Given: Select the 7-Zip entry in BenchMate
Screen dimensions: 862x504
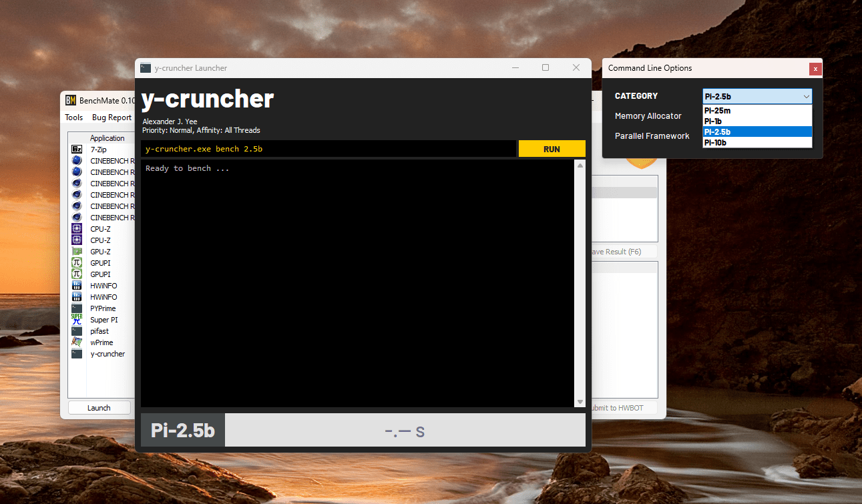Looking at the screenshot, I should pyautogui.click(x=98, y=150).
